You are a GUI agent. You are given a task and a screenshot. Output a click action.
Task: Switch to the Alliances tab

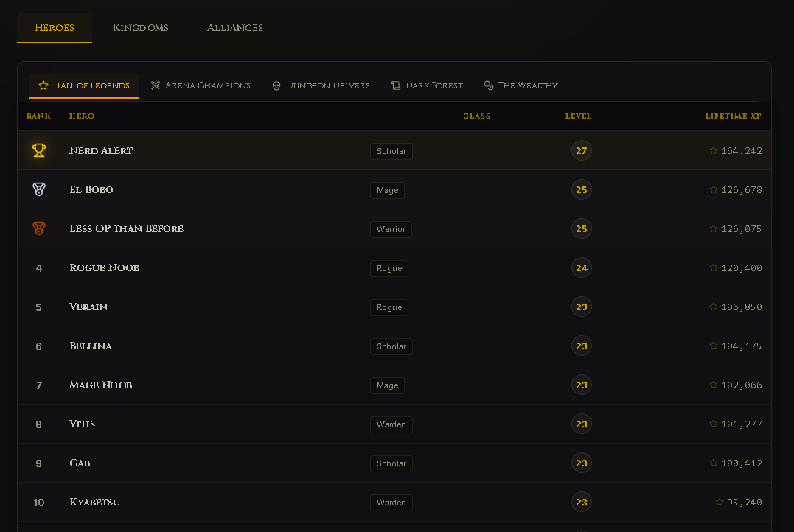tap(234, 28)
